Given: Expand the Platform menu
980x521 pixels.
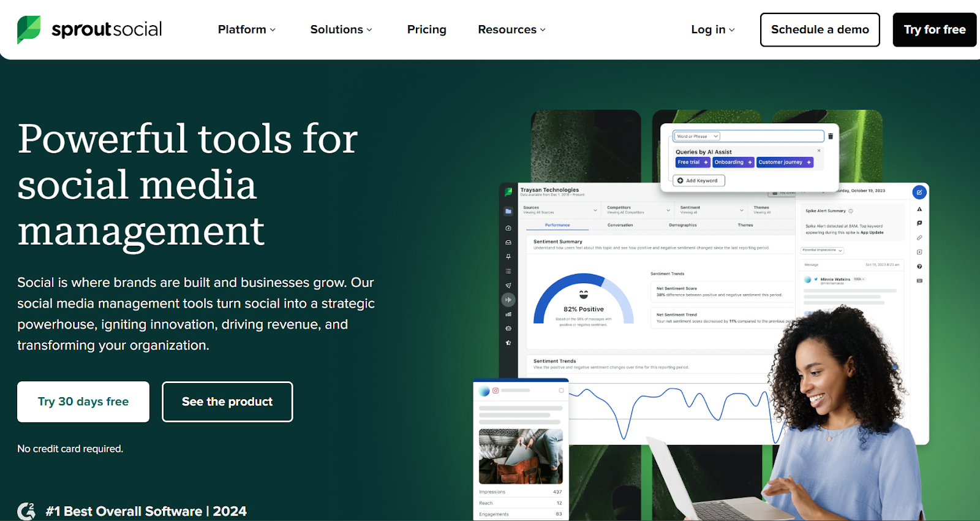Looking at the screenshot, I should (246, 29).
